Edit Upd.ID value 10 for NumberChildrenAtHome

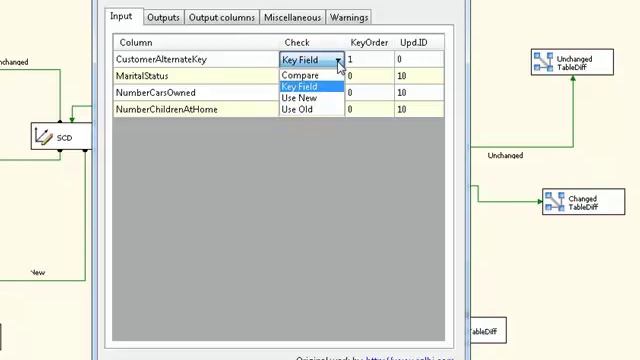[419, 109]
